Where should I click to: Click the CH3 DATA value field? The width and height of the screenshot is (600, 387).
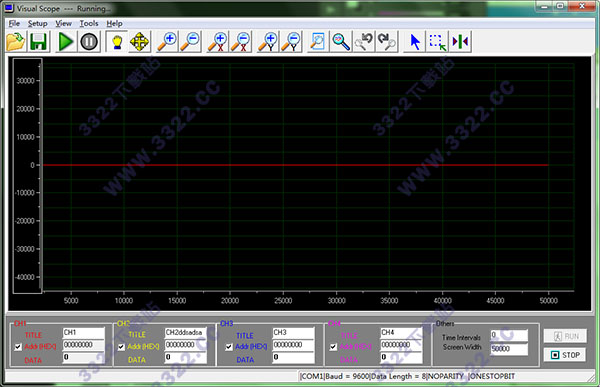pyautogui.click(x=293, y=358)
